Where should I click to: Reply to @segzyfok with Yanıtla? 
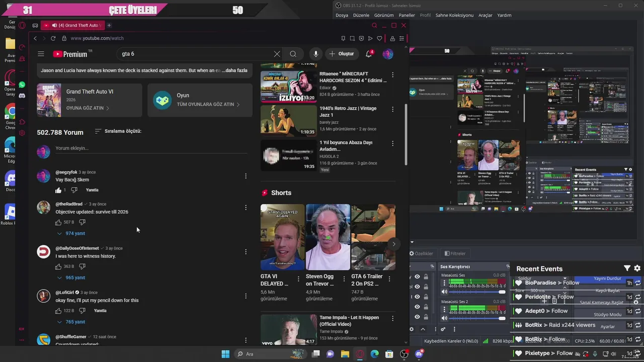pos(92,190)
